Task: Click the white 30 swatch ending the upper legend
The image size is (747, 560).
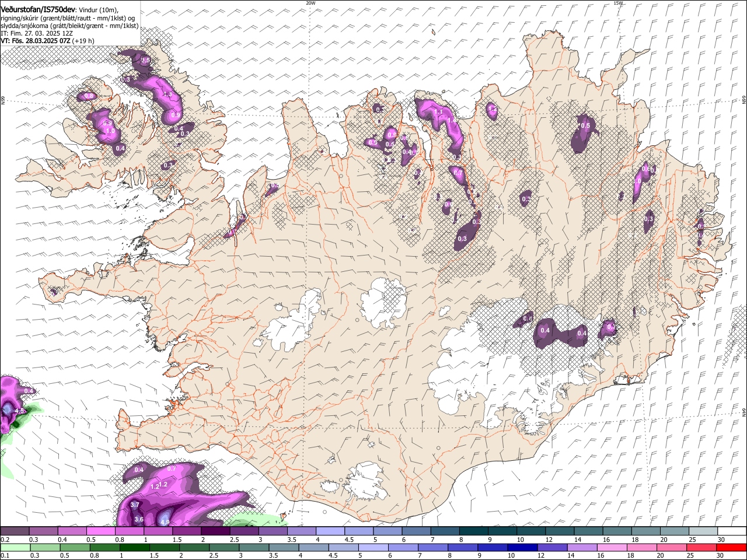Action: pos(732,531)
